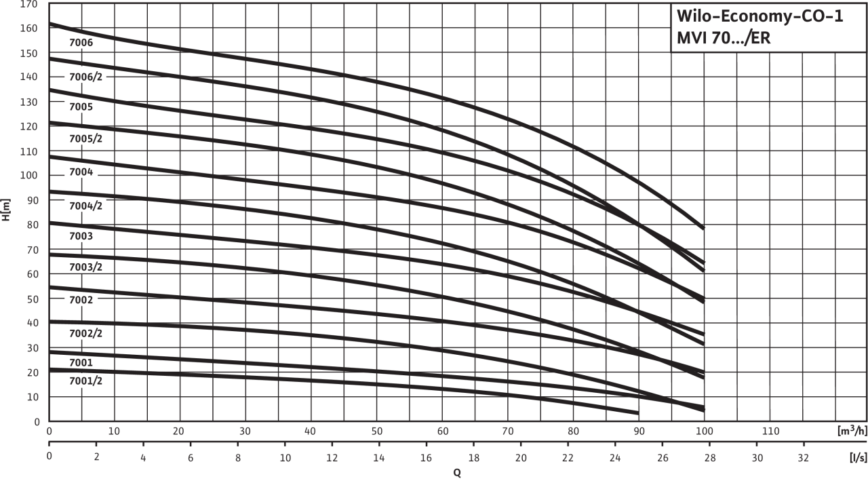The height and width of the screenshot is (479, 868).
Task: Click the 50 tick on the m³/h axis
Action: coord(376,431)
